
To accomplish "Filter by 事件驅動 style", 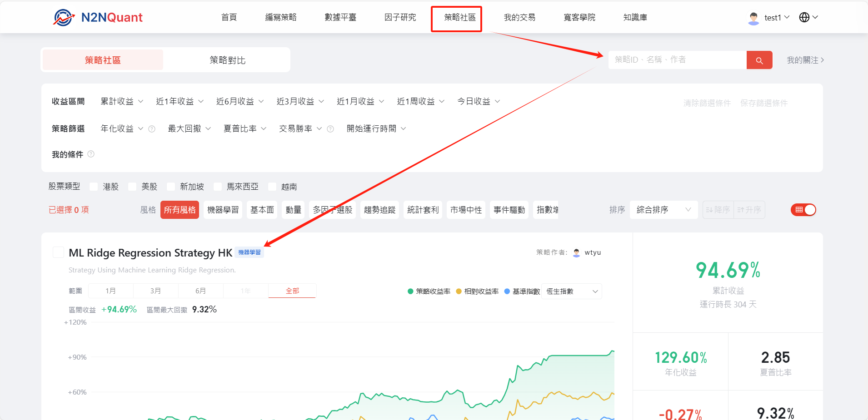I will click(x=509, y=210).
